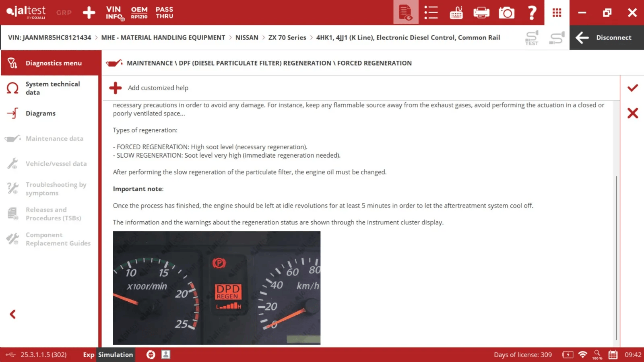Image resolution: width=644 pixels, height=362 pixels.
Task: Collapse sidebar with red left arrow
Action: click(x=13, y=314)
